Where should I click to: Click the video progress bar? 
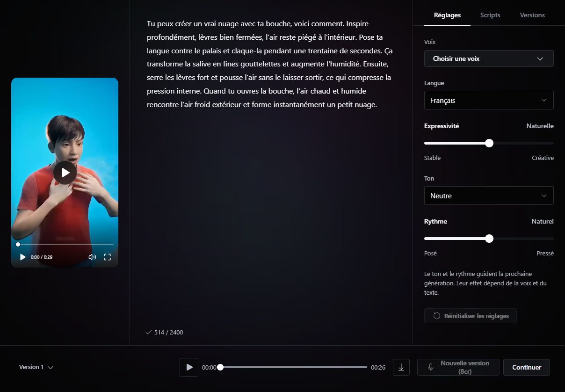(x=65, y=244)
